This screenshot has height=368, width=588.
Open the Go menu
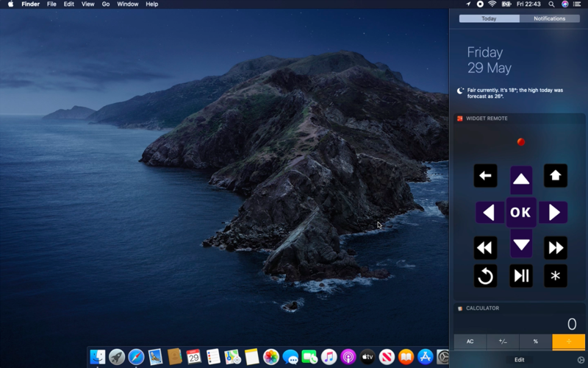(106, 4)
